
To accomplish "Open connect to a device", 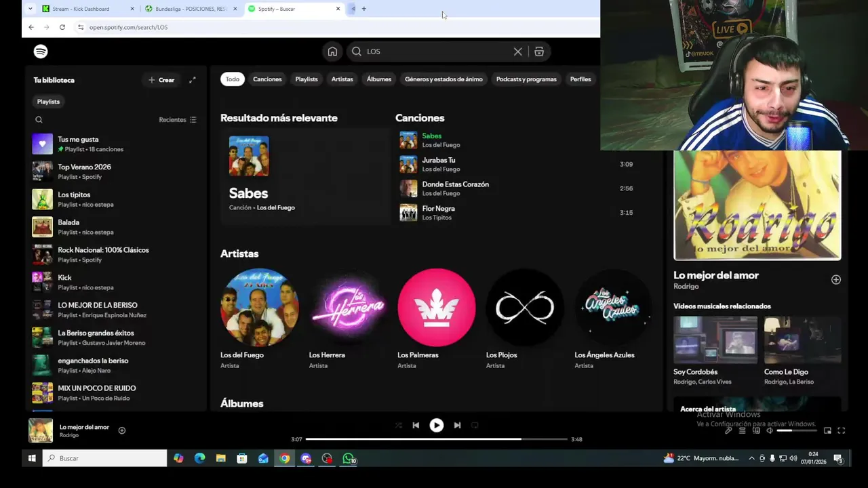I will (756, 430).
